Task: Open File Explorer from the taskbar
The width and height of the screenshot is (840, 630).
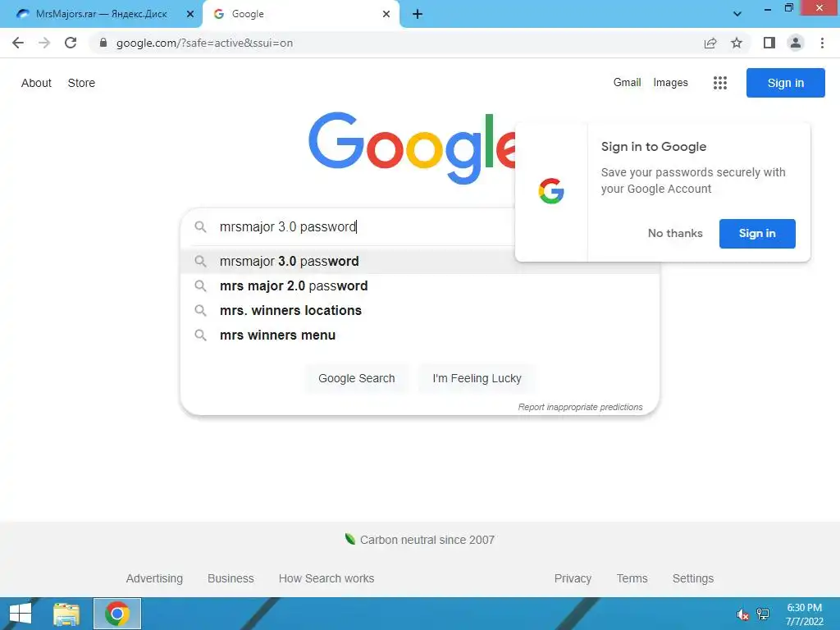Action: 66,614
